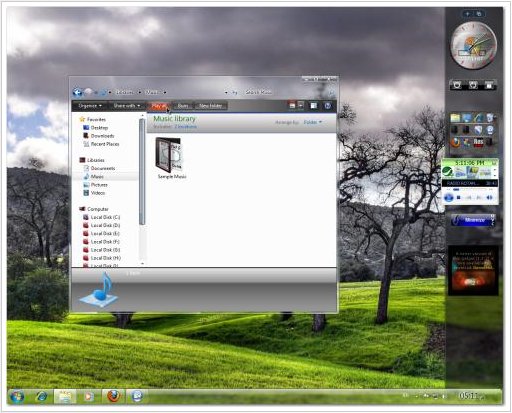Click the volume speaker in radio gadget

click(x=489, y=198)
